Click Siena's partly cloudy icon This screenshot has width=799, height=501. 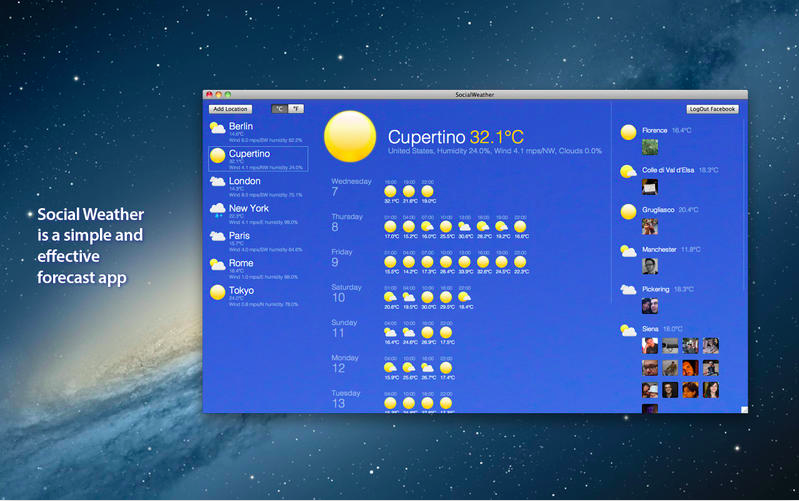628,330
